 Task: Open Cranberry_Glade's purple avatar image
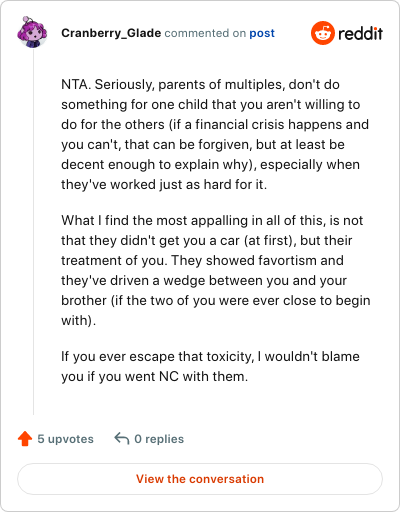32,32
